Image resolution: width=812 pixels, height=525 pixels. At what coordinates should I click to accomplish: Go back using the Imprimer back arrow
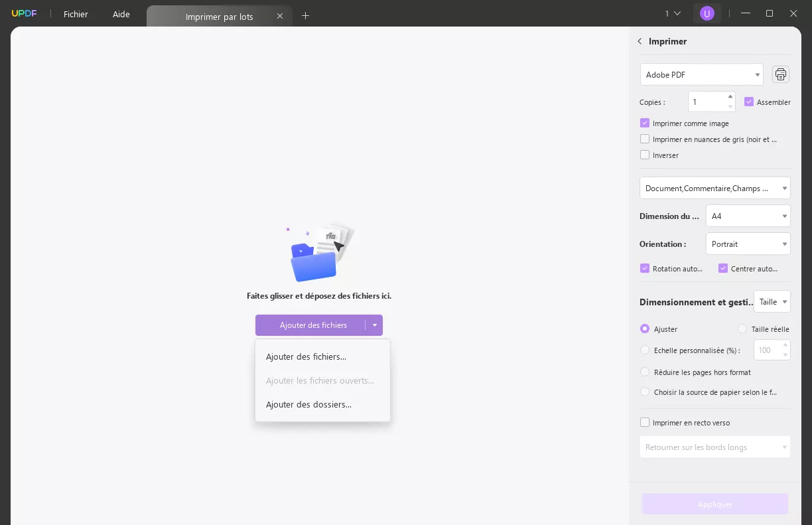639,41
